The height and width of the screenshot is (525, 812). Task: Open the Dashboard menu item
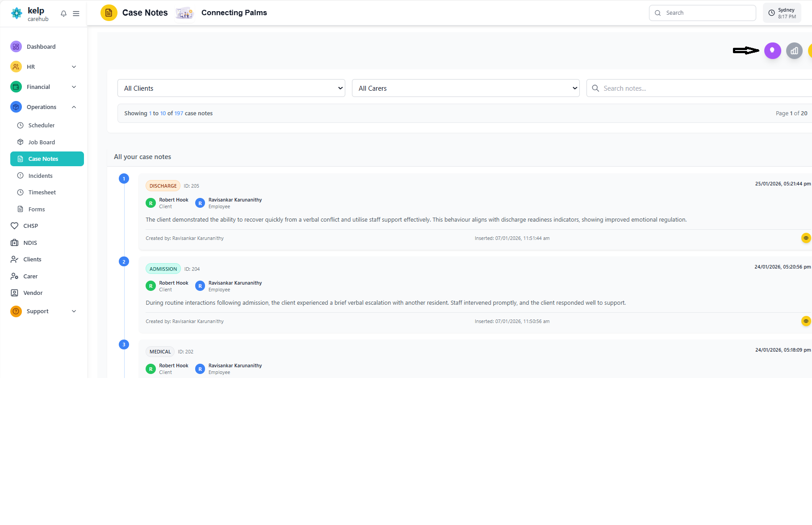41,46
